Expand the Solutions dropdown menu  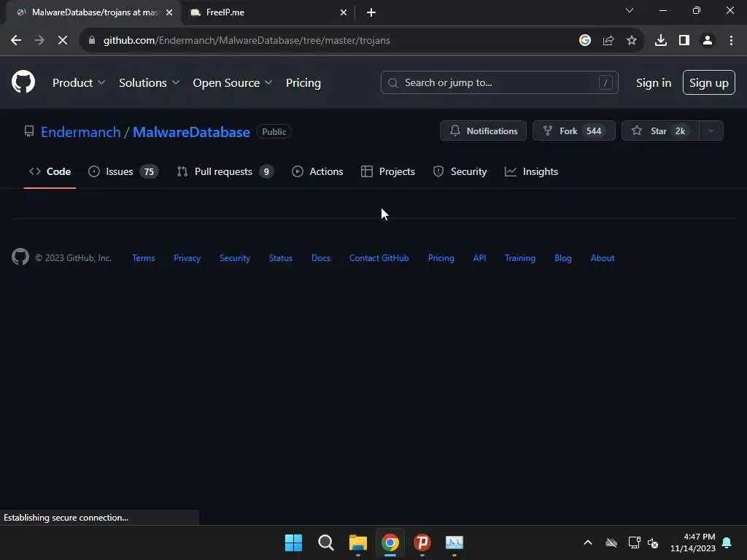(x=149, y=83)
